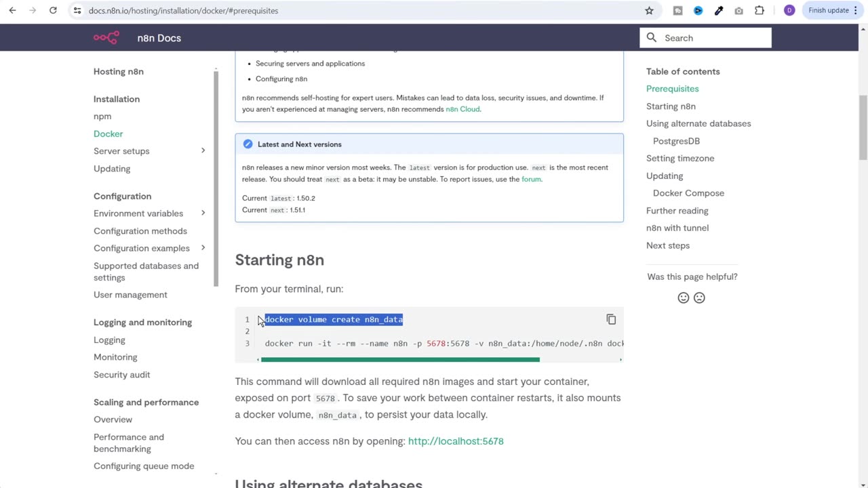Click the page vertical scrollbar
This screenshot has width=868, height=488.
(x=863, y=127)
